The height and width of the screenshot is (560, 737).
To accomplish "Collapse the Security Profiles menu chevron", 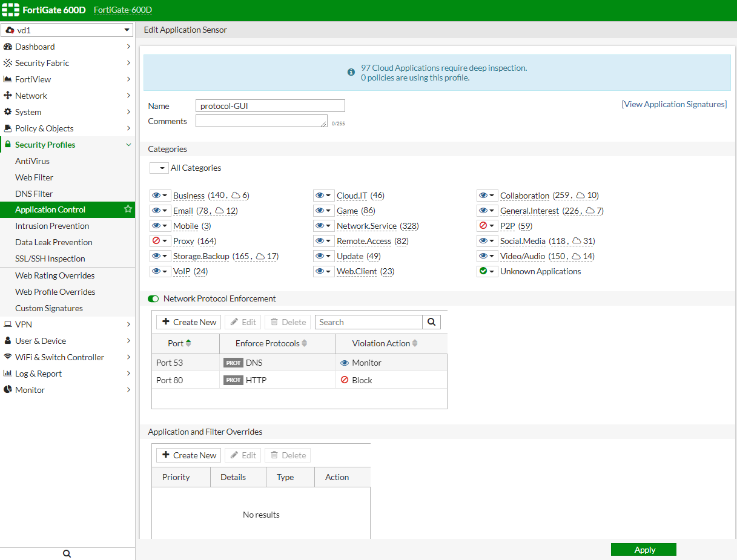I will click(x=128, y=145).
